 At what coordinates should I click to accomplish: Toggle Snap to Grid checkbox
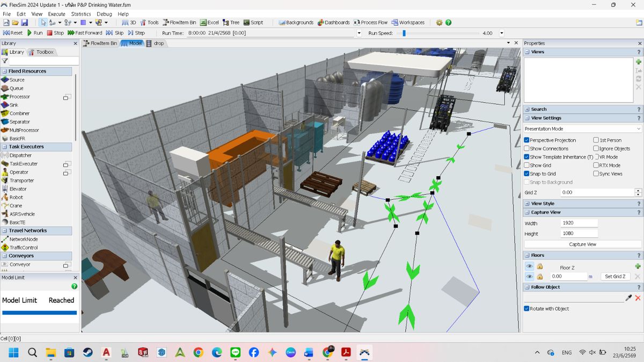point(526,173)
